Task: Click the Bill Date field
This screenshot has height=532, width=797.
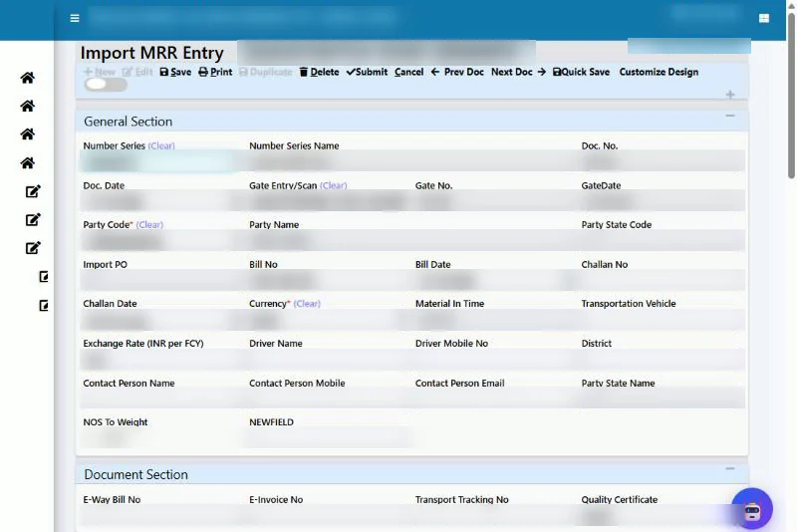Action: pyautogui.click(x=495, y=280)
